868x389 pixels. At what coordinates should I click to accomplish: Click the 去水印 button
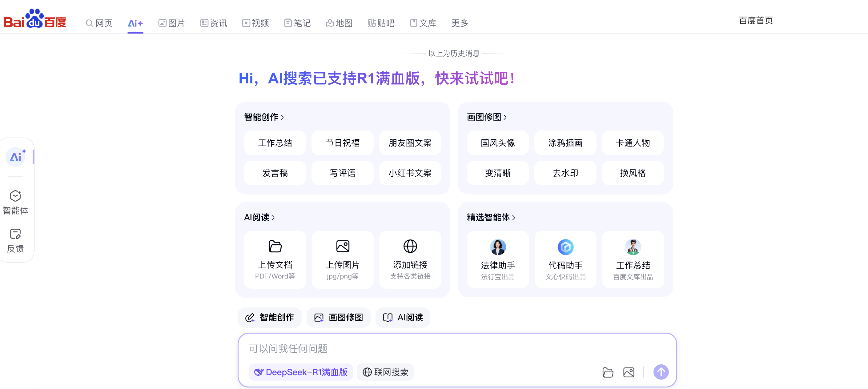pos(565,173)
